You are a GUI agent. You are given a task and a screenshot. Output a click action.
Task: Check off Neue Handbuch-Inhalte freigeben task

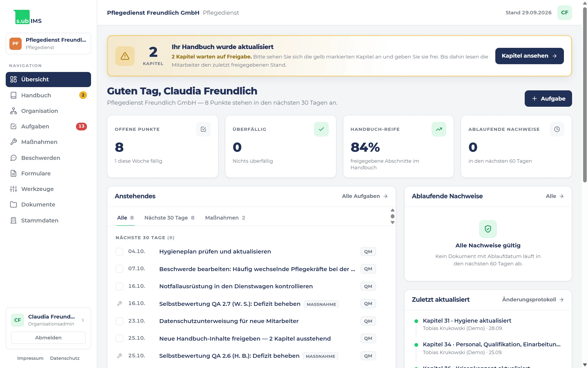pyautogui.click(x=119, y=338)
